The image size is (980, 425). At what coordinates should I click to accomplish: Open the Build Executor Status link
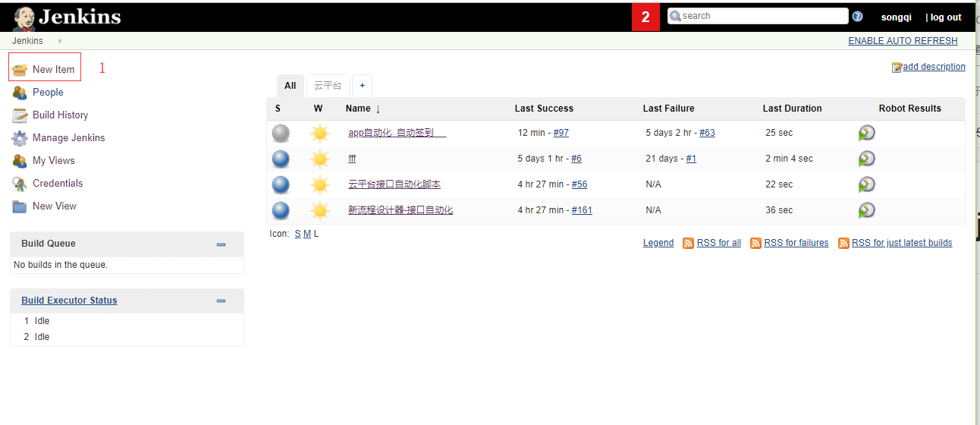[x=69, y=301]
